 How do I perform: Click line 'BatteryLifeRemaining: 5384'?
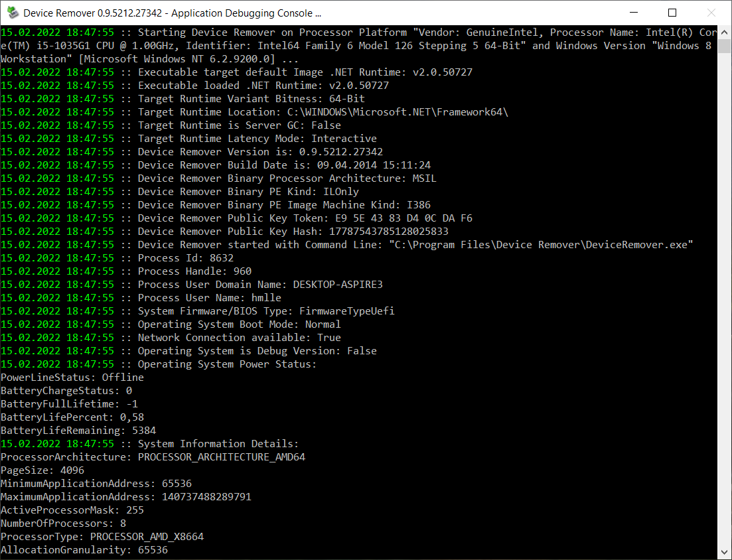pyautogui.click(x=78, y=431)
